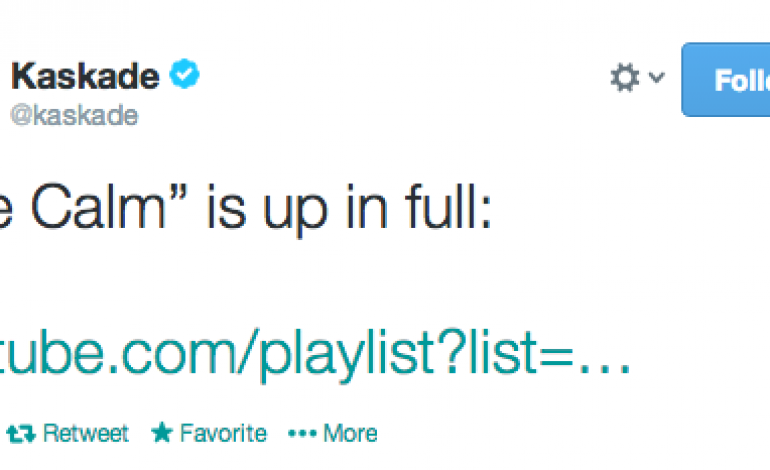
Task: Click the Retweet arrows icon
Action: point(20,433)
